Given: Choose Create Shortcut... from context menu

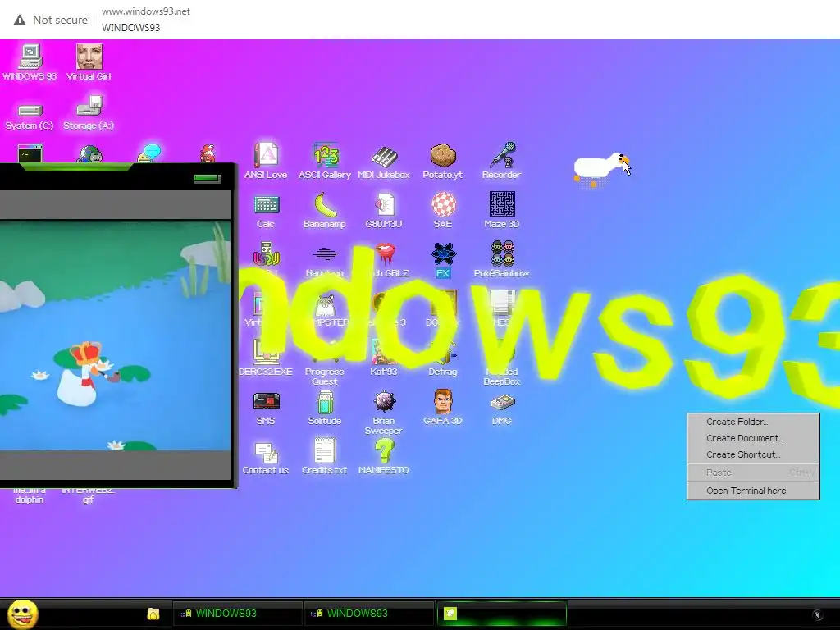Looking at the screenshot, I should tap(753, 454).
